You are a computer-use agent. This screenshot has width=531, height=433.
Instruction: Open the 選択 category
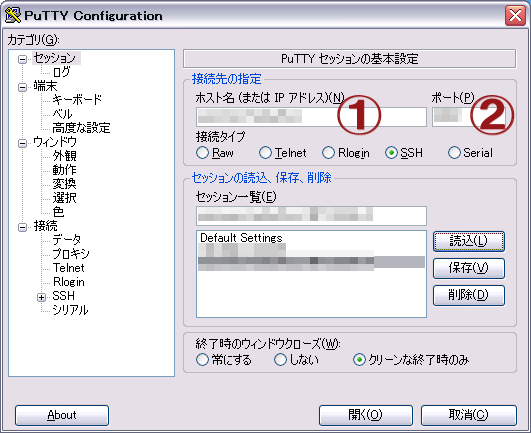(x=64, y=197)
